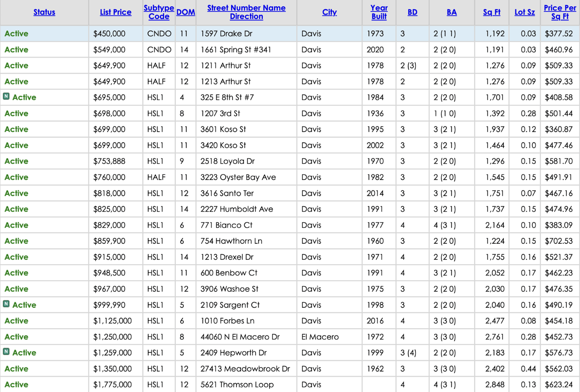
Task: Click the Subtype Code column header
Action: click(x=159, y=12)
